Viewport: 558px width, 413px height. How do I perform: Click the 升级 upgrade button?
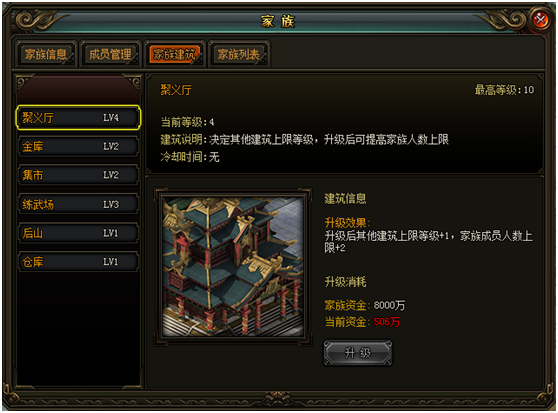click(x=358, y=353)
